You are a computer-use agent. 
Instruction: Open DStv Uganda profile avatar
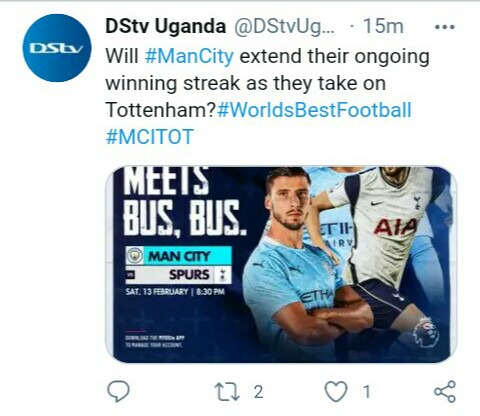[x=57, y=48]
